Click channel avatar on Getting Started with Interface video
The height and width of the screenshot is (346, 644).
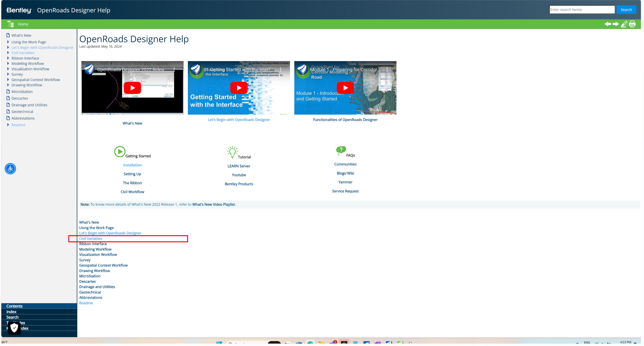tap(196, 70)
